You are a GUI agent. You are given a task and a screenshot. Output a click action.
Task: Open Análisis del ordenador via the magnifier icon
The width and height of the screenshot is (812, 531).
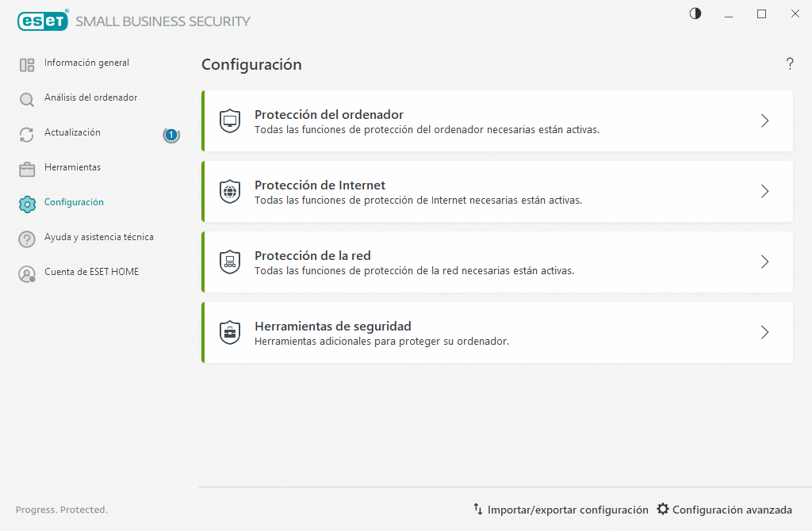(x=26, y=98)
